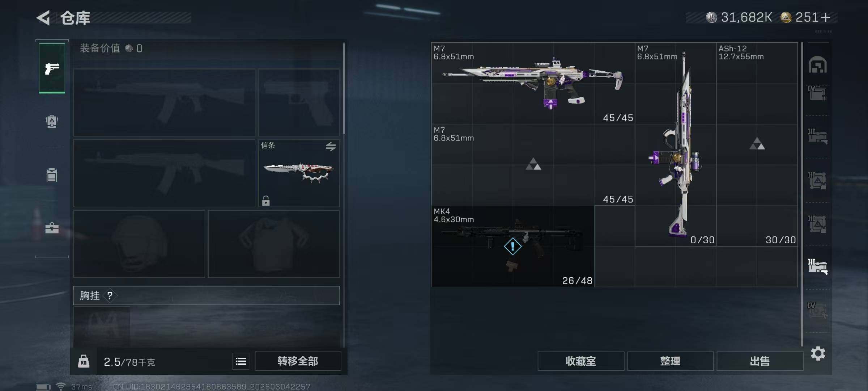Open the backpack tab in left sidebar
This screenshot has height=391, width=868.
pos(52,122)
